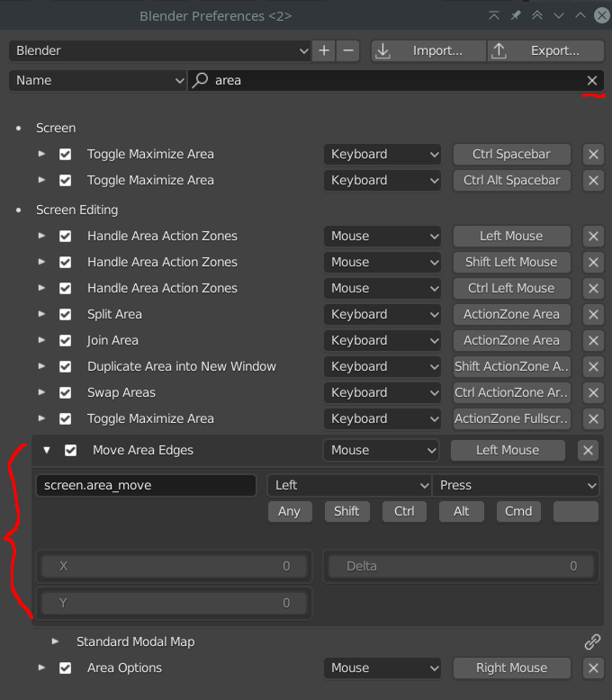The image size is (612, 700).
Task: Click the Screen Editing category label
Action: [76, 210]
